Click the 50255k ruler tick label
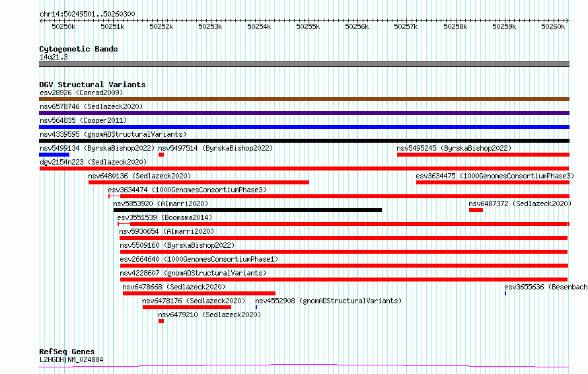 308,26
